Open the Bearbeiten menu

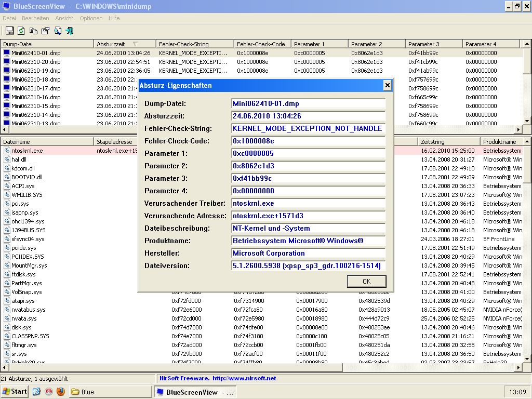coord(35,18)
